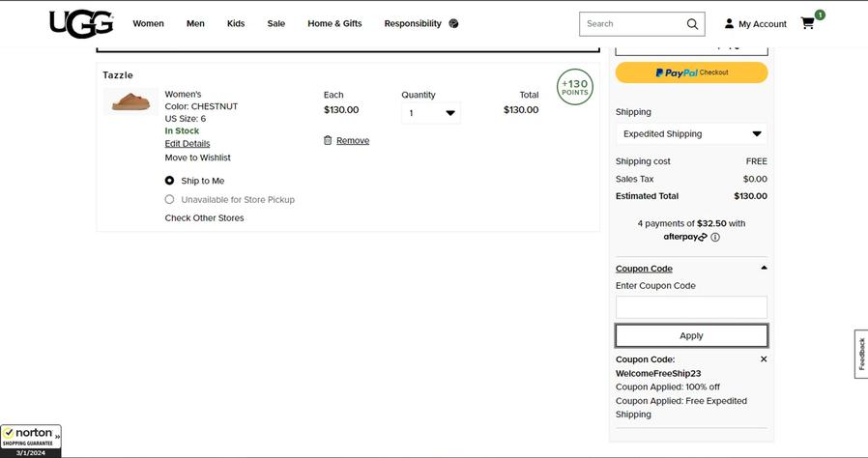This screenshot has width=868, height=458.
Task: Open the shopping cart icon
Action: (x=808, y=23)
